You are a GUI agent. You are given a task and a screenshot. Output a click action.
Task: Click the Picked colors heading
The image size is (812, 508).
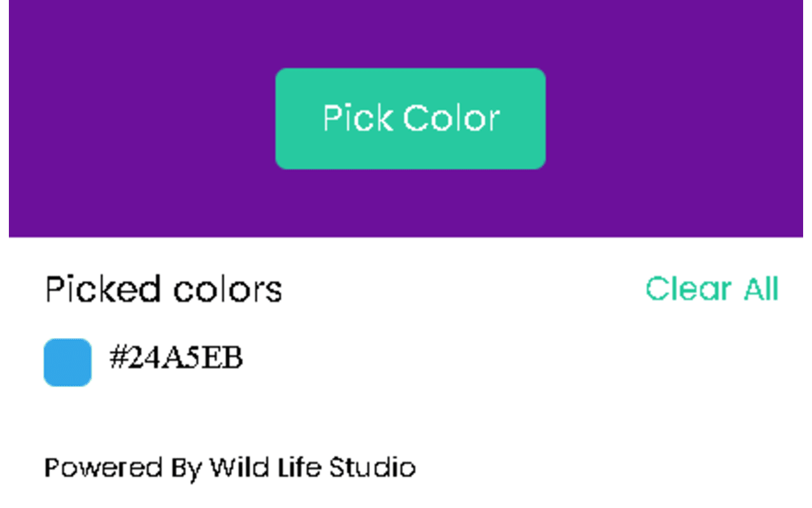(164, 290)
